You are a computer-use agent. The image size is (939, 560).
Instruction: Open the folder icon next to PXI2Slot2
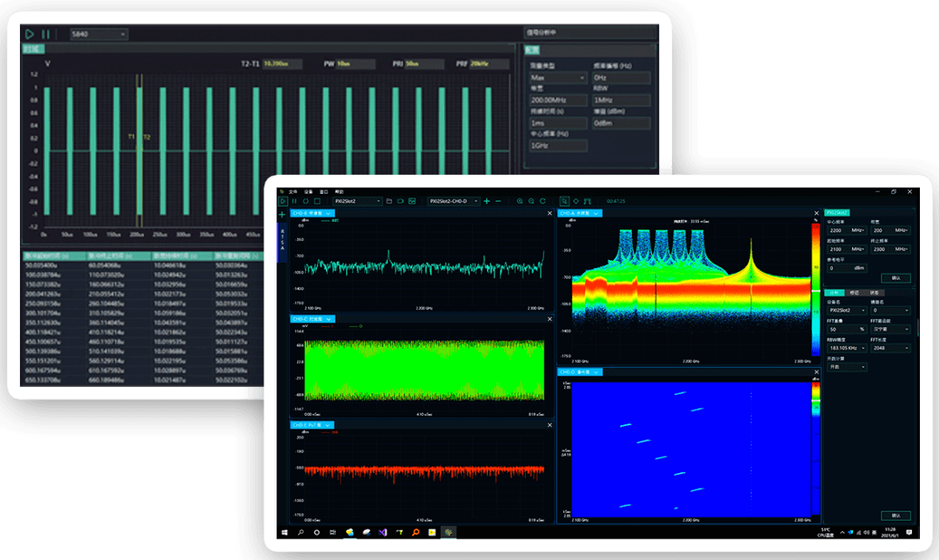coord(390,201)
